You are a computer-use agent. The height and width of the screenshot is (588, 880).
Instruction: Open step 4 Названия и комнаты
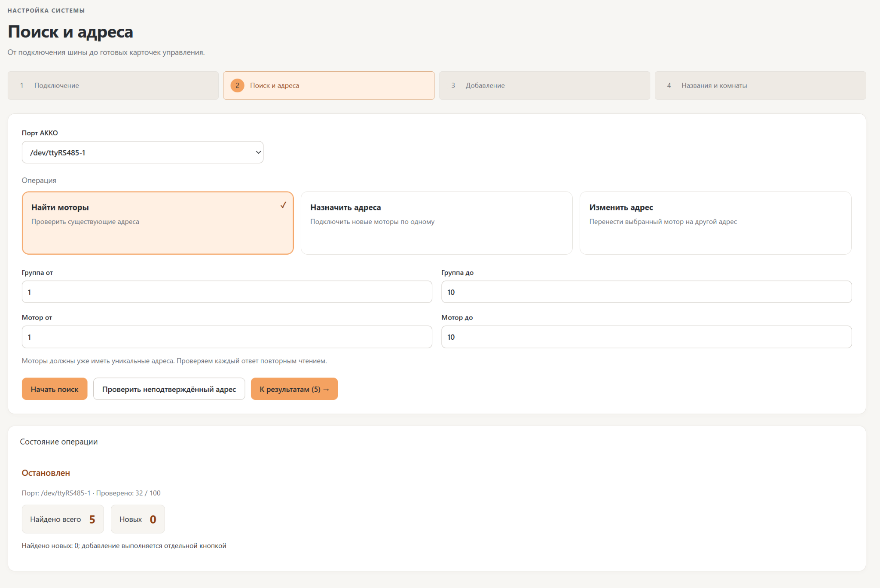click(x=760, y=85)
